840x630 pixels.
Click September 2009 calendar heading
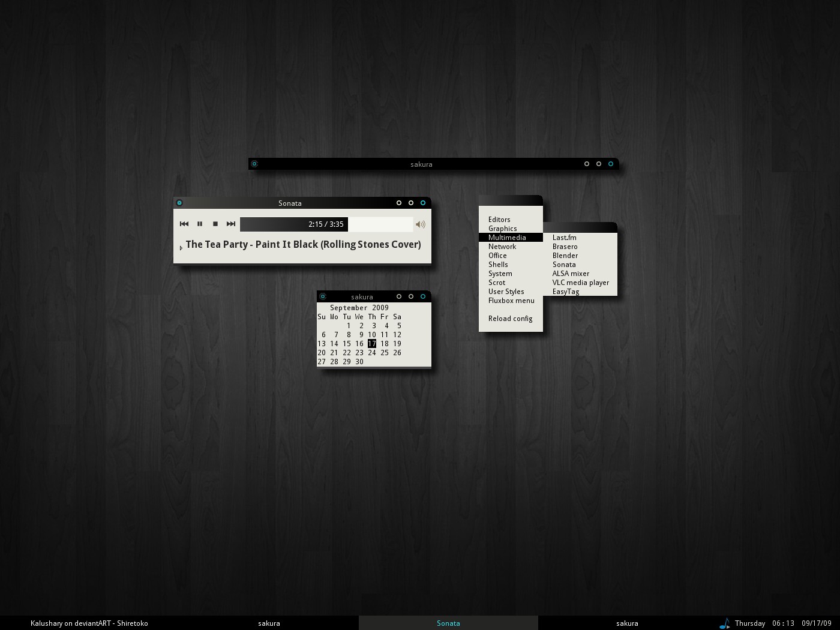359,308
